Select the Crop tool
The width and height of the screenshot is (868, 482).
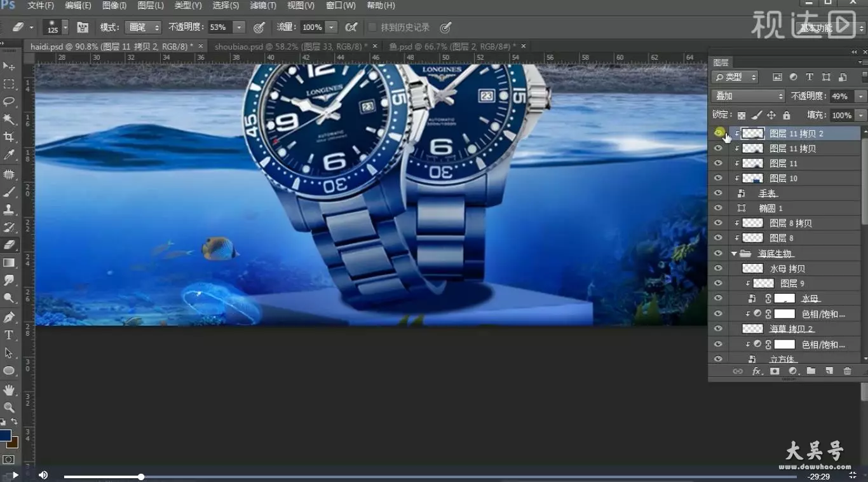(9, 137)
